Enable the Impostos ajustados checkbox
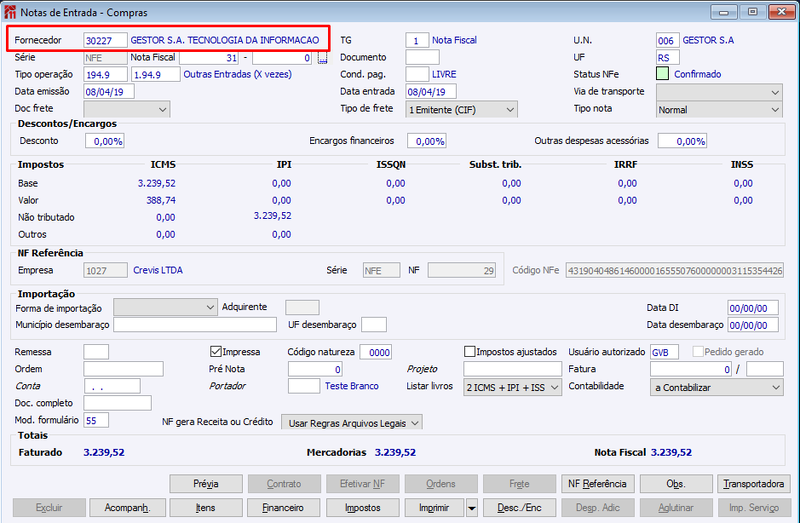Screen dimensions: 800x523 pyautogui.click(x=469, y=352)
